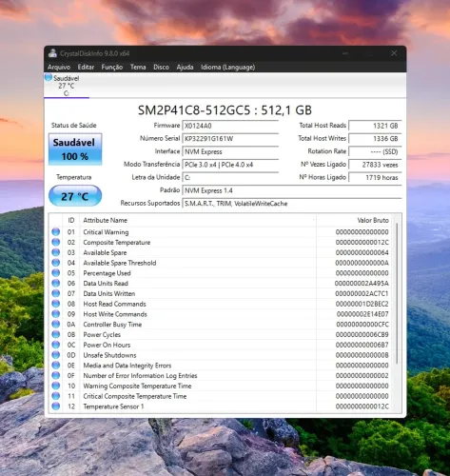Click the blue status icon for Host Write Commands
The height and width of the screenshot is (476, 450).
click(56, 314)
